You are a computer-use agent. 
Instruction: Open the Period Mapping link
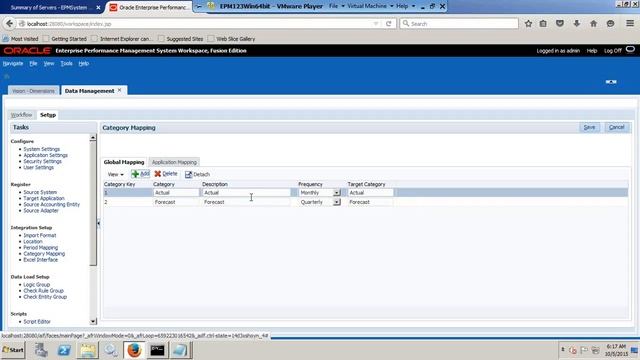coord(40,247)
